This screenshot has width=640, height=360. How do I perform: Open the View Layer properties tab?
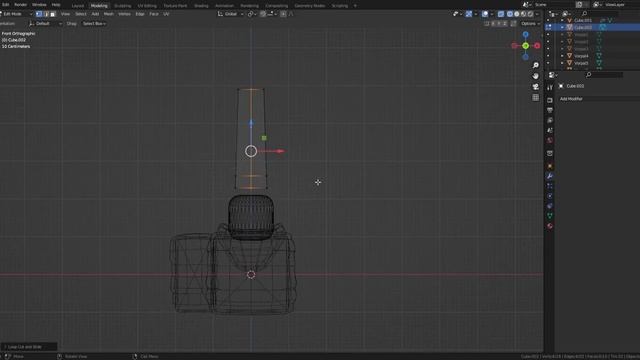click(x=550, y=120)
